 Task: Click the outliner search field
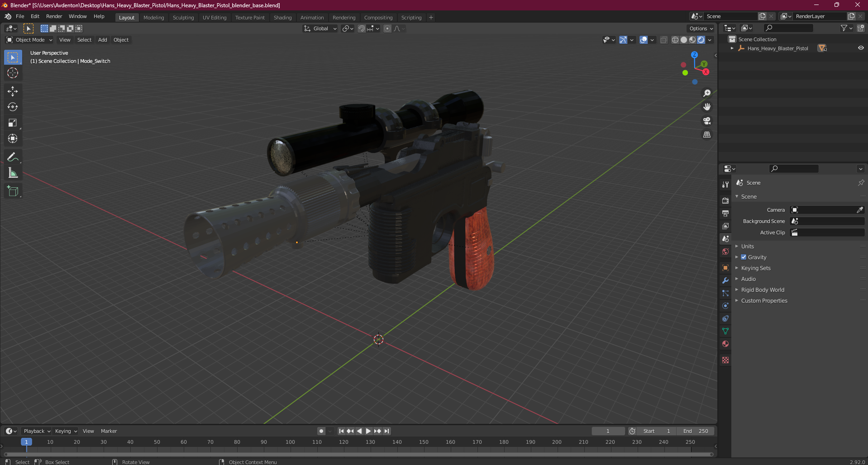click(x=788, y=28)
